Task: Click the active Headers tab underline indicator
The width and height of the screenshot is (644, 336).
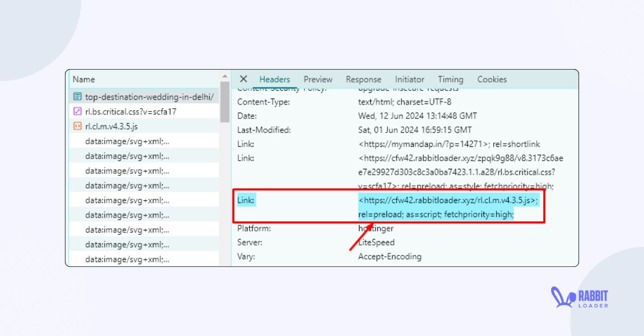Action: 274,86
